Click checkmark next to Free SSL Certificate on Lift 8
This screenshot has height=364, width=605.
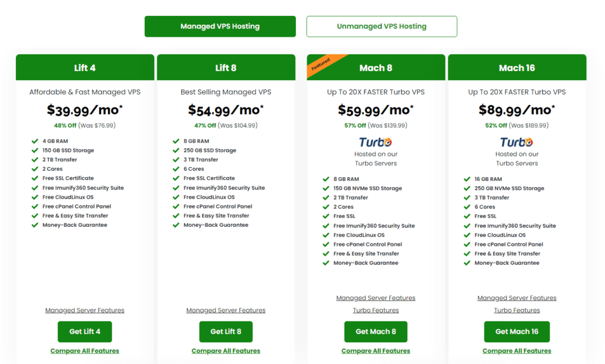pos(175,178)
